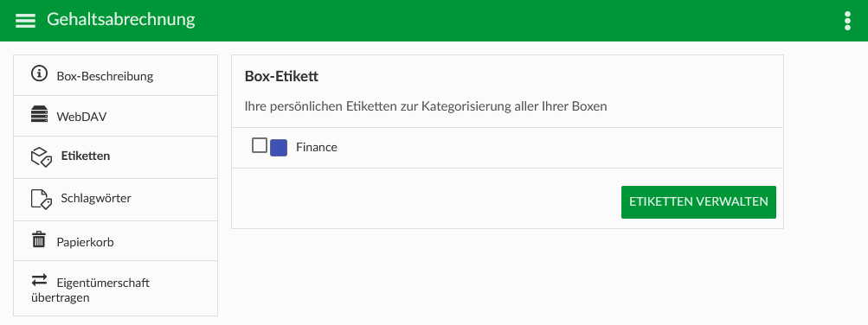Open the Schlagwörter menu entry text

(x=96, y=198)
